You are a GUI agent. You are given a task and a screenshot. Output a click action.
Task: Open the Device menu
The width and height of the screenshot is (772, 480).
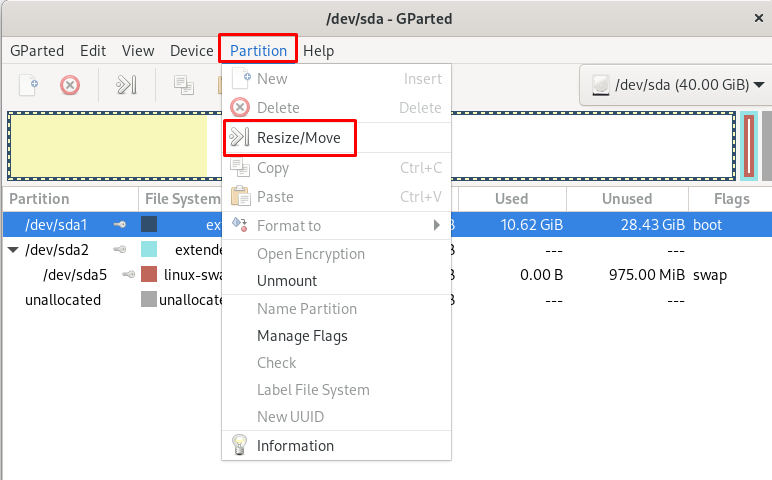tap(192, 51)
